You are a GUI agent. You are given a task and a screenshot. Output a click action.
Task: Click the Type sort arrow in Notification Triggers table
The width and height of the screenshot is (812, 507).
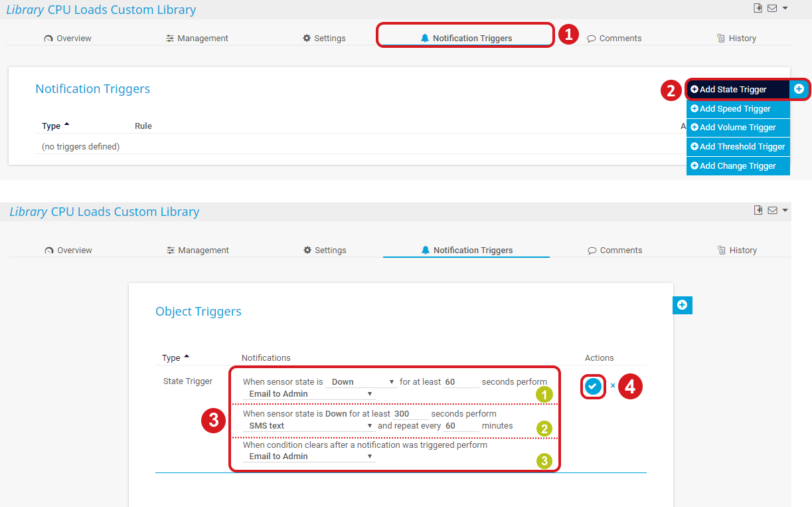pyautogui.click(x=66, y=125)
